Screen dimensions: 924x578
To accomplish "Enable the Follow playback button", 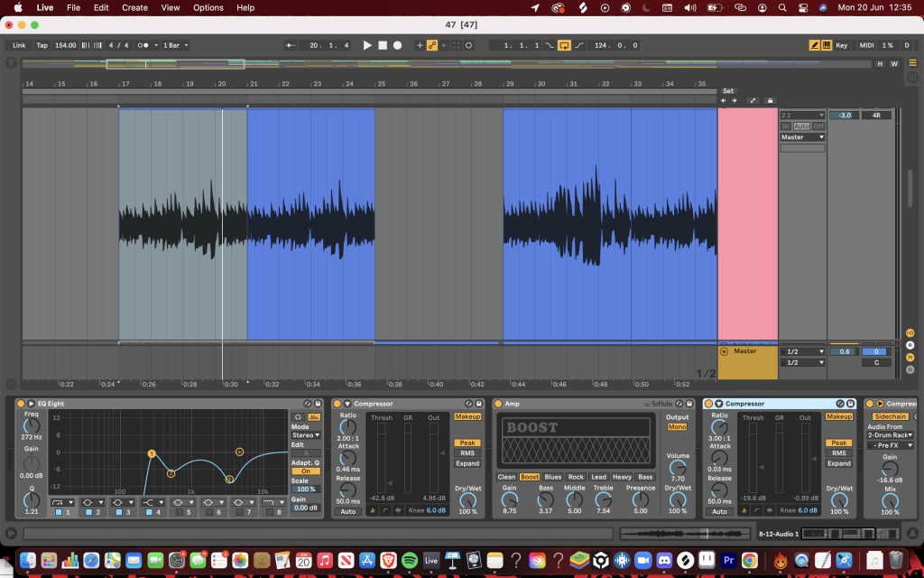I will click(290, 45).
